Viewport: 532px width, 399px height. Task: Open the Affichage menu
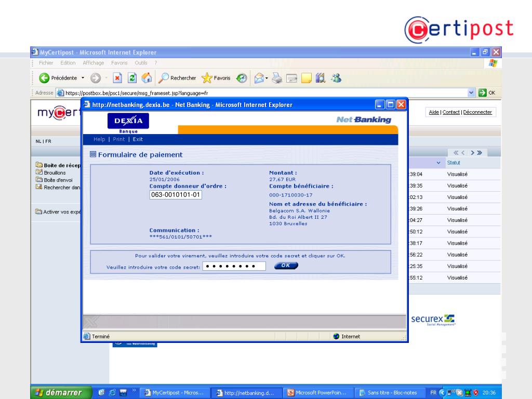click(x=94, y=63)
